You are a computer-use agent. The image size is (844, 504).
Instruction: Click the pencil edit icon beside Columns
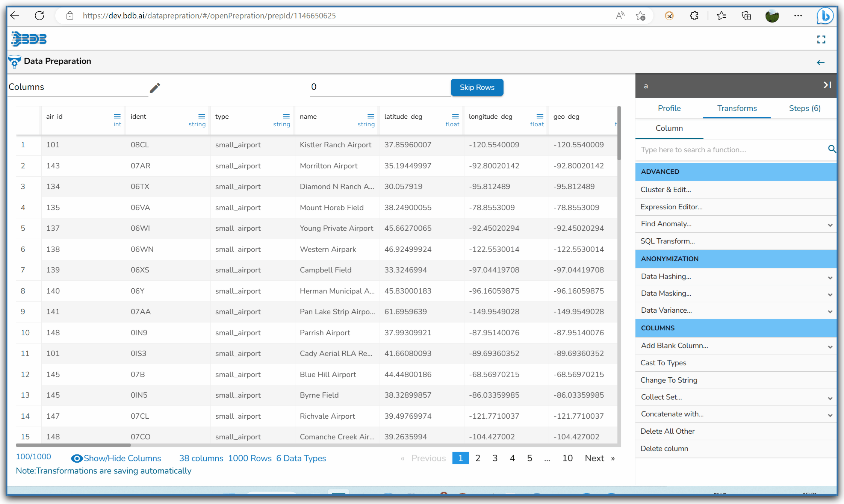pos(155,88)
